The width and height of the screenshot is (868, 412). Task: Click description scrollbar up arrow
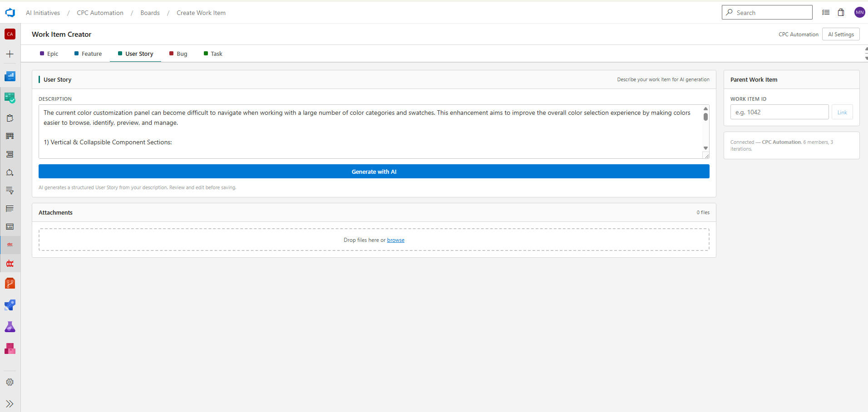click(705, 108)
